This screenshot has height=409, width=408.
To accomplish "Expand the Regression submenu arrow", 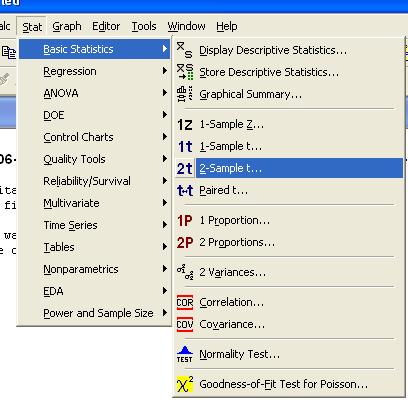I will click(165, 71).
